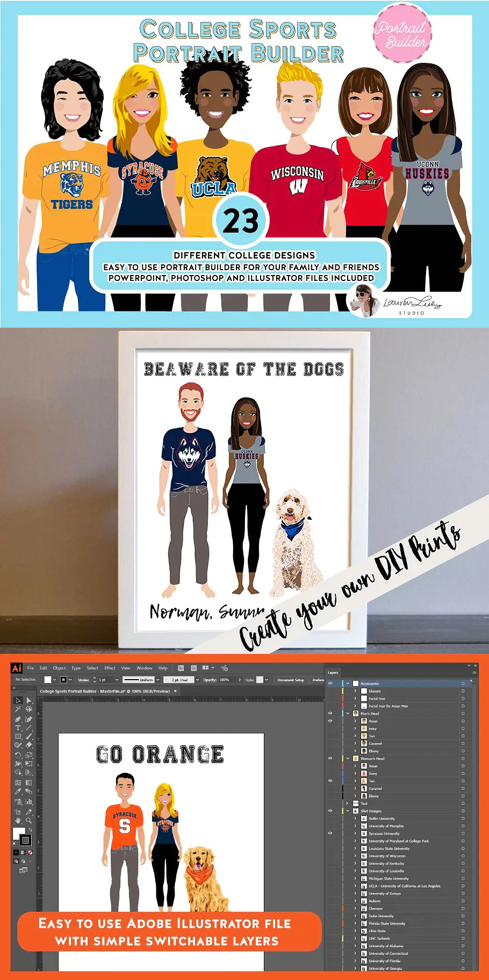Screen dimensions: 489x980
Task: Select the Hand tool
Action: click(18, 820)
